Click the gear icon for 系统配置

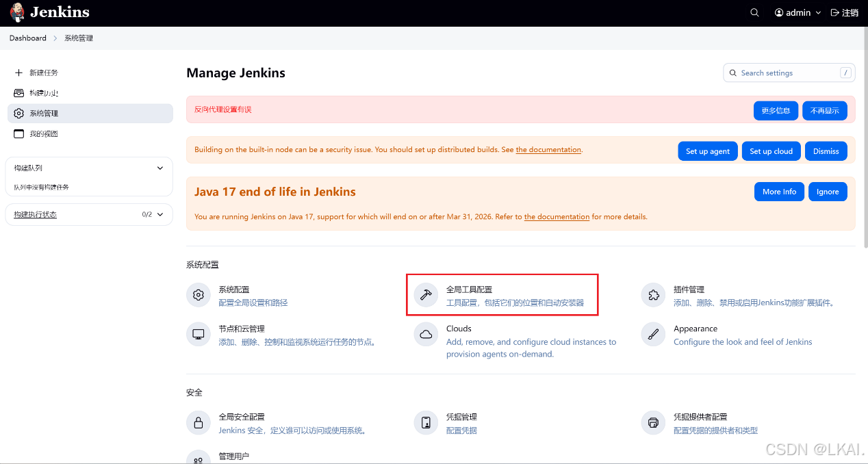199,295
